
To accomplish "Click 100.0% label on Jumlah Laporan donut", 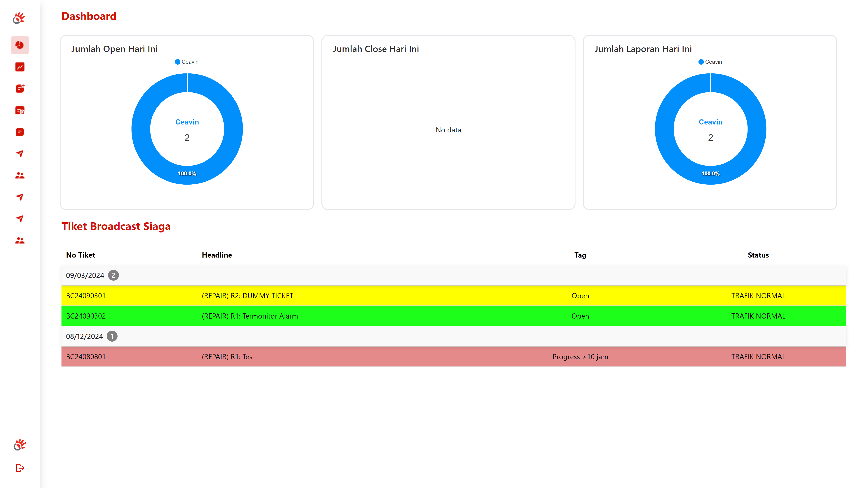I will click(x=710, y=174).
